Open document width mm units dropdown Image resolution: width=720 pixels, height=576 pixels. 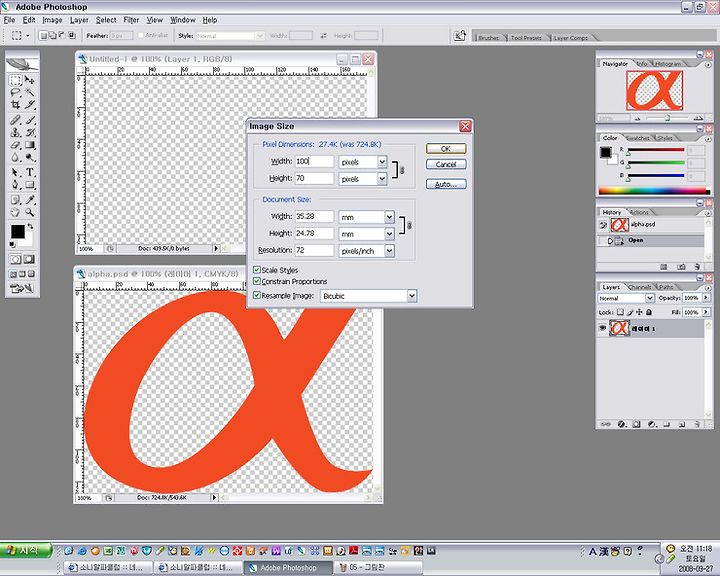click(x=389, y=217)
